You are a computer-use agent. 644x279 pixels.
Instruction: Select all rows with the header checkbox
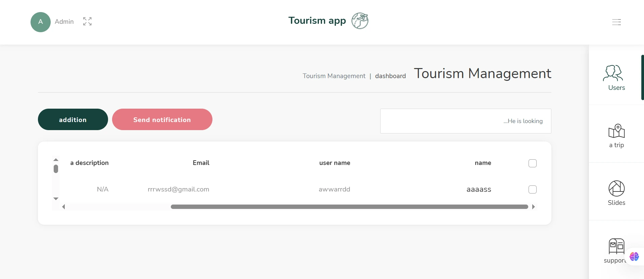tap(533, 163)
